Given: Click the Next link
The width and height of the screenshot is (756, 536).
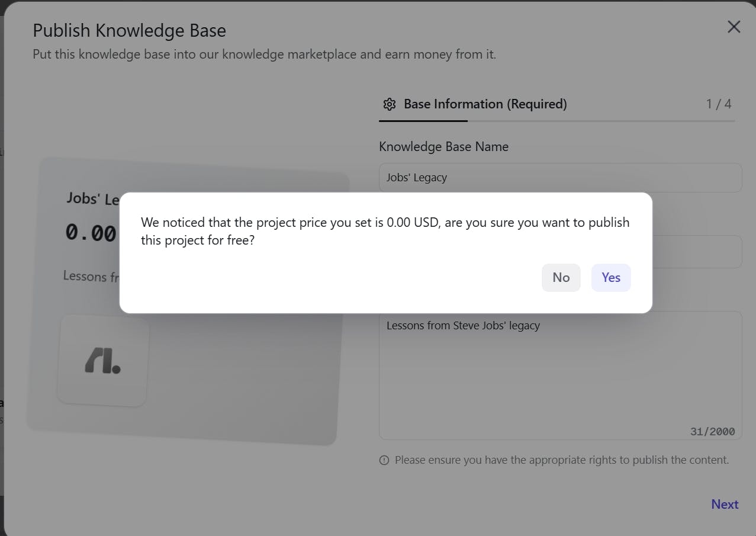Looking at the screenshot, I should click(725, 504).
